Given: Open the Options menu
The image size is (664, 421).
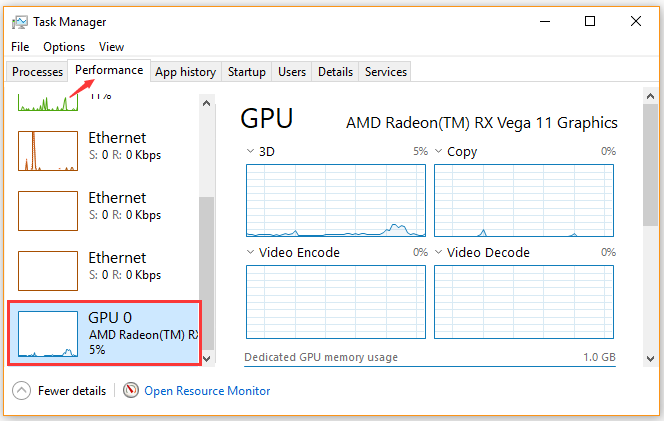Looking at the screenshot, I should click(64, 47).
